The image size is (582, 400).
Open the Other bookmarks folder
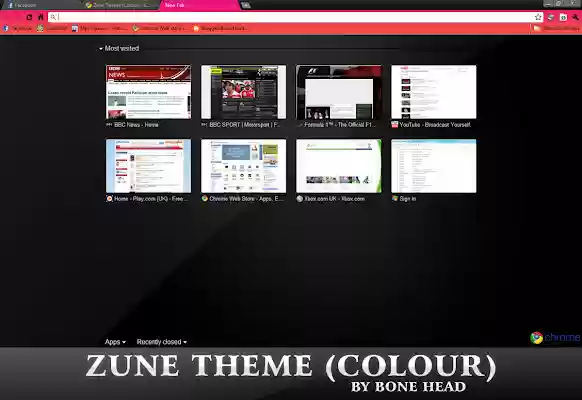pos(556,28)
